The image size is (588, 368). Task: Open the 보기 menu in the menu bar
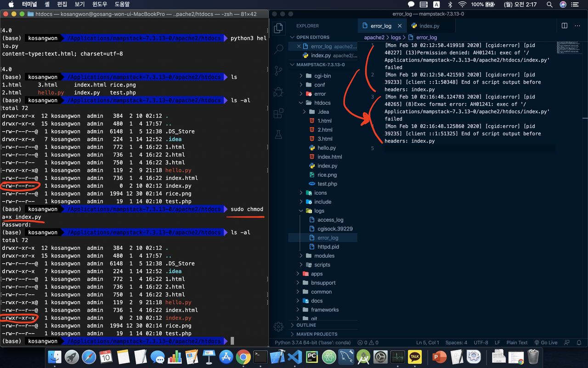(x=79, y=5)
